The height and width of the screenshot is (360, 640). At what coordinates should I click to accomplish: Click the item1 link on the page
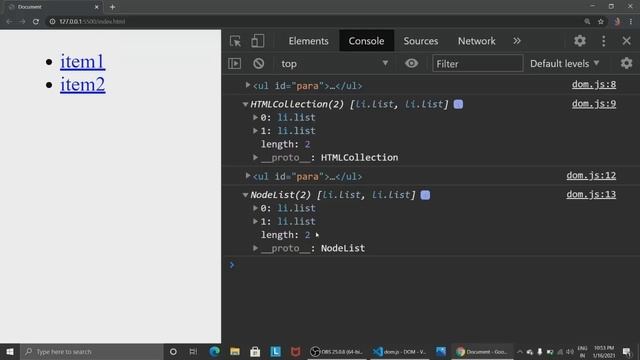tap(82, 61)
